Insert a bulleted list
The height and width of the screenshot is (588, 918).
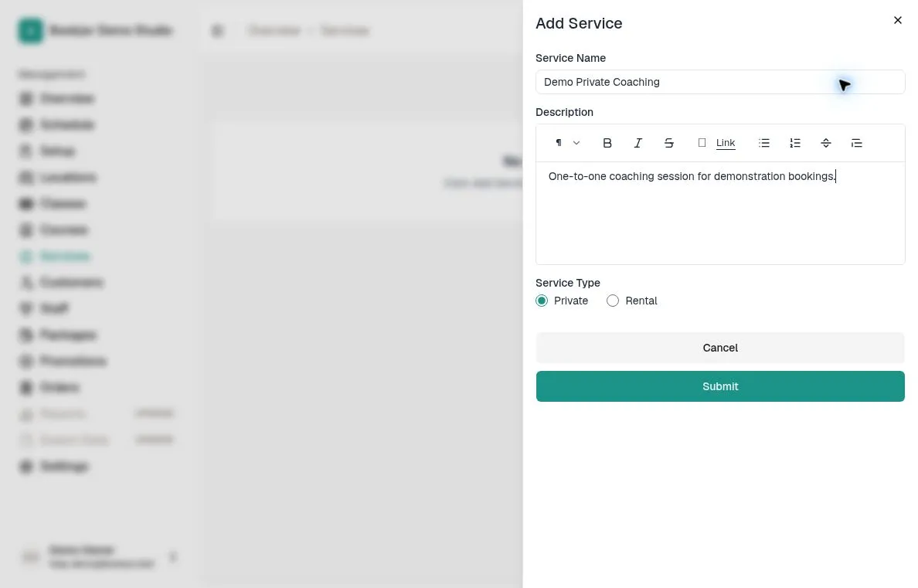[x=764, y=143]
